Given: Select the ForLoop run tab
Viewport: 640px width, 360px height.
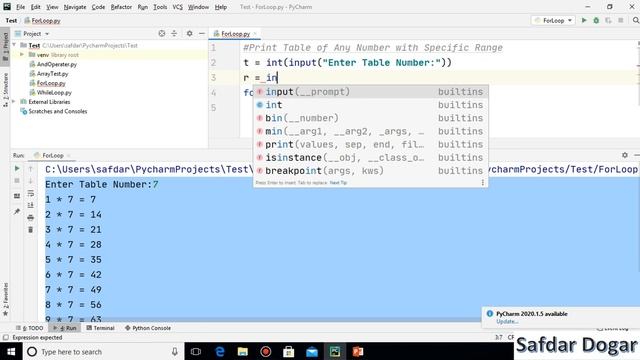Looking at the screenshot, I should click(52, 156).
